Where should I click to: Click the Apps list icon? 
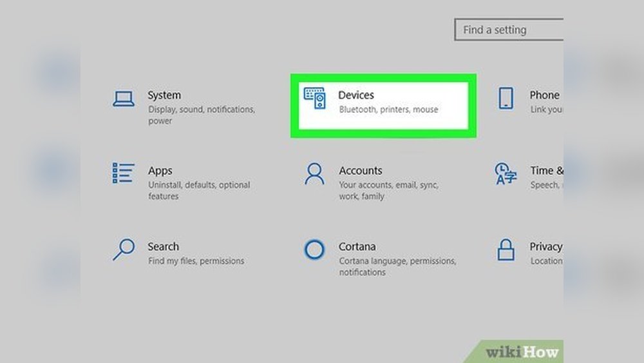pyautogui.click(x=123, y=173)
